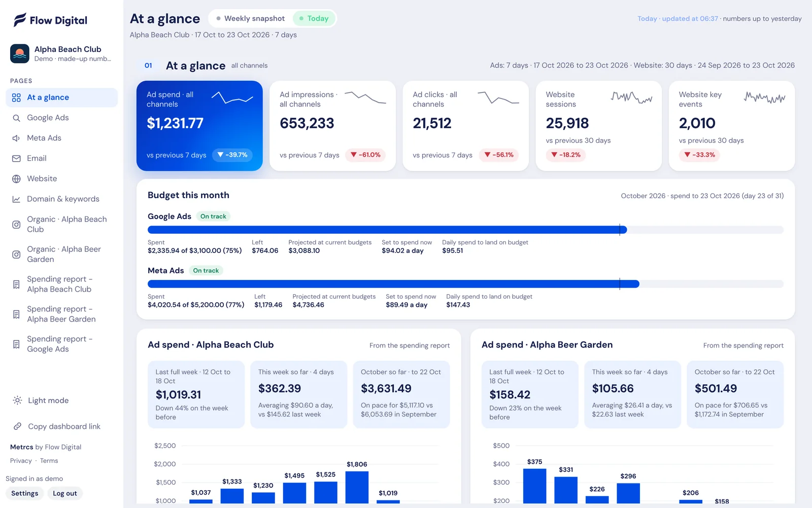Click the $375 bar in Beer Garden chart

coord(534,486)
